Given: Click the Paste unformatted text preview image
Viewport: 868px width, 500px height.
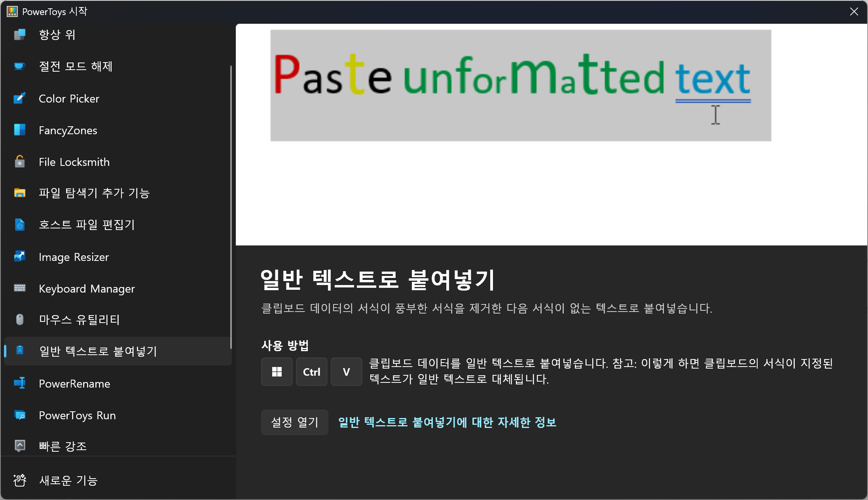Looking at the screenshot, I should click(520, 85).
